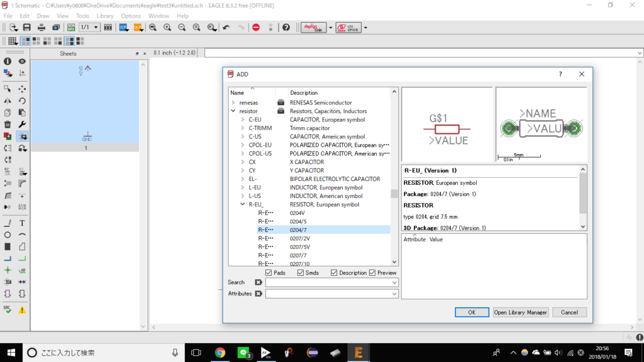Click the Save icon in toolbar
Viewport: 644px width, 362px height.
click(x=26, y=28)
